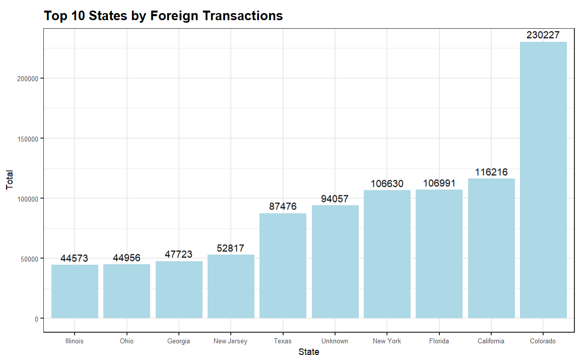588x364 pixels.
Task: Click the chart title text
Action: click(163, 16)
